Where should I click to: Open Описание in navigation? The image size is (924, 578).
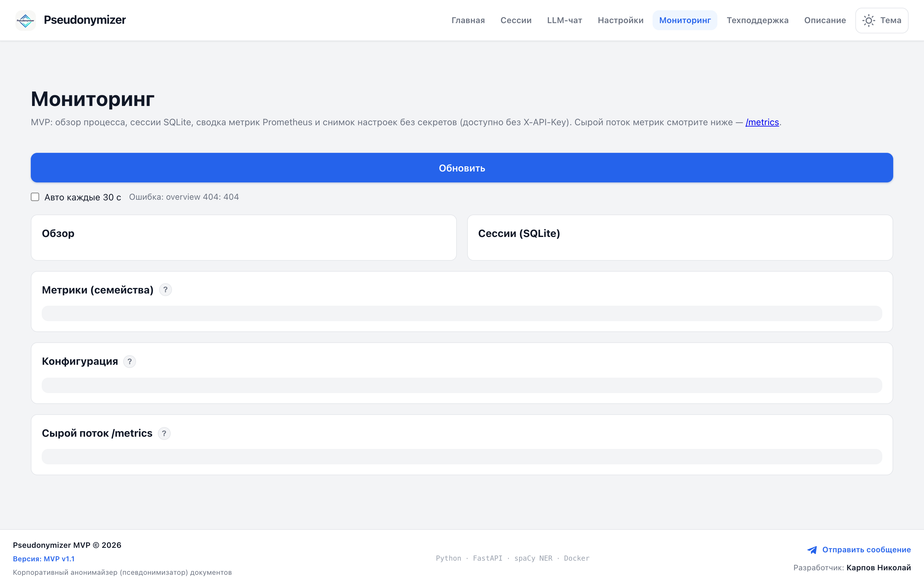tap(825, 20)
